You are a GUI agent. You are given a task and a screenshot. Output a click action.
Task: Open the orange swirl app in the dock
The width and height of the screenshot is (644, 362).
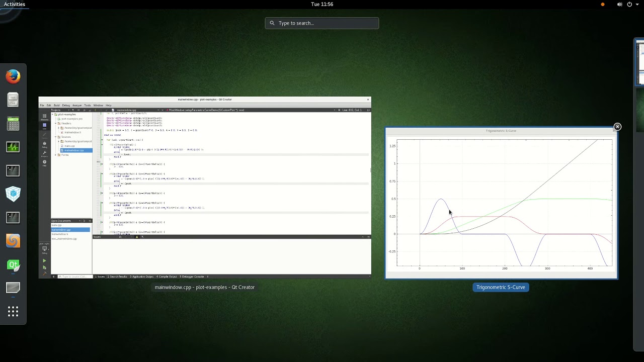13,241
